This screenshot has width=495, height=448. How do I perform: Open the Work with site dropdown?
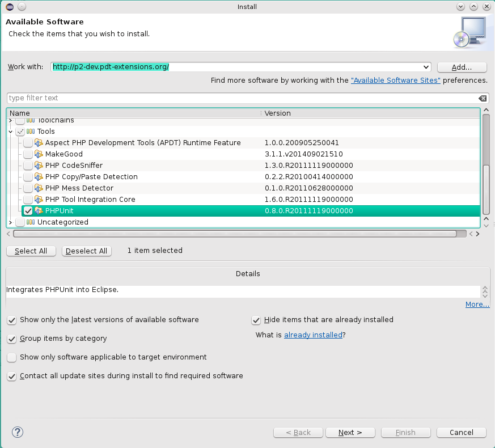pyautogui.click(x=426, y=67)
